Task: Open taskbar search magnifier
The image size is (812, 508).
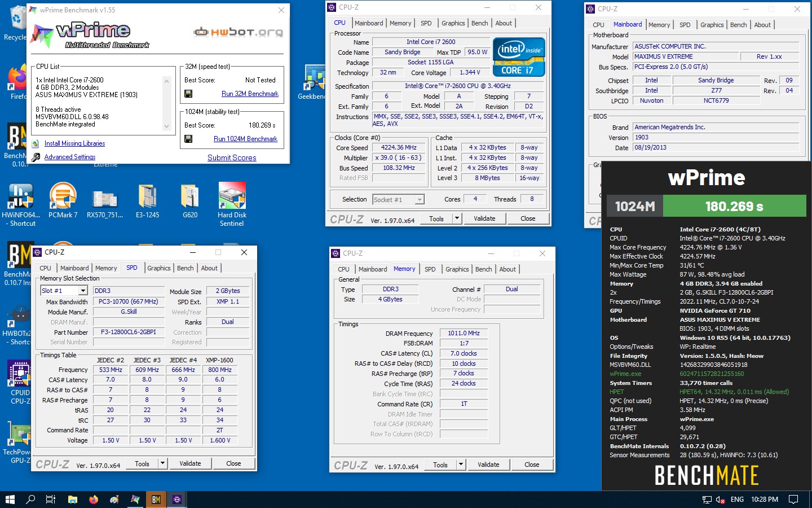Action: (30, 500)
